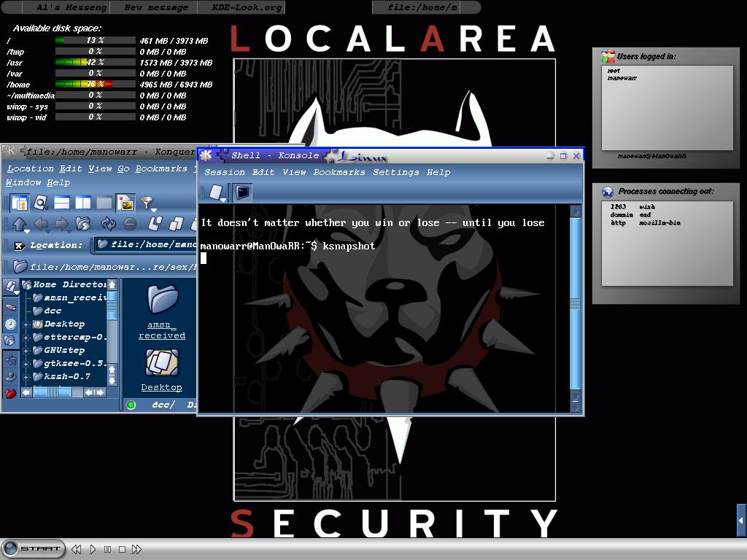Expand the Desktop folder in tree
Viewport: 747px width, 560px height.
click(x=26, y=324)
